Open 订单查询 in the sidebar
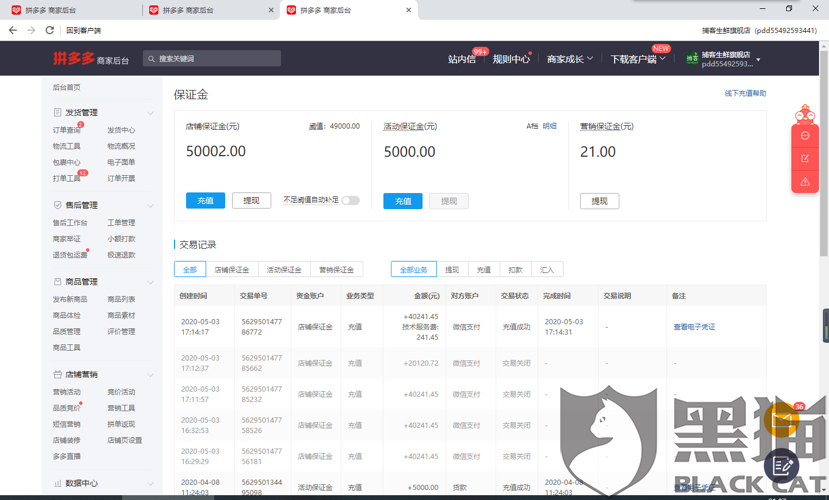829x500 pixels. click(x=67, y=130)
